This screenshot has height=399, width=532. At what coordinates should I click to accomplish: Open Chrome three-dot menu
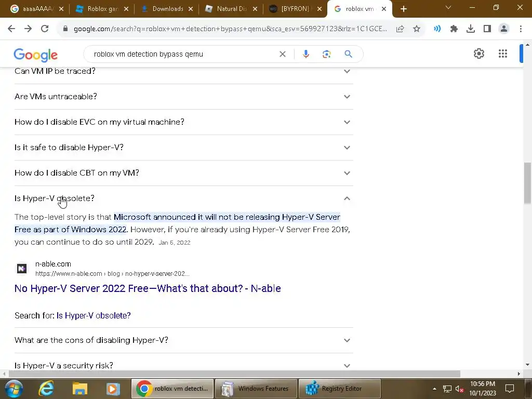click(x=521, y=29)
